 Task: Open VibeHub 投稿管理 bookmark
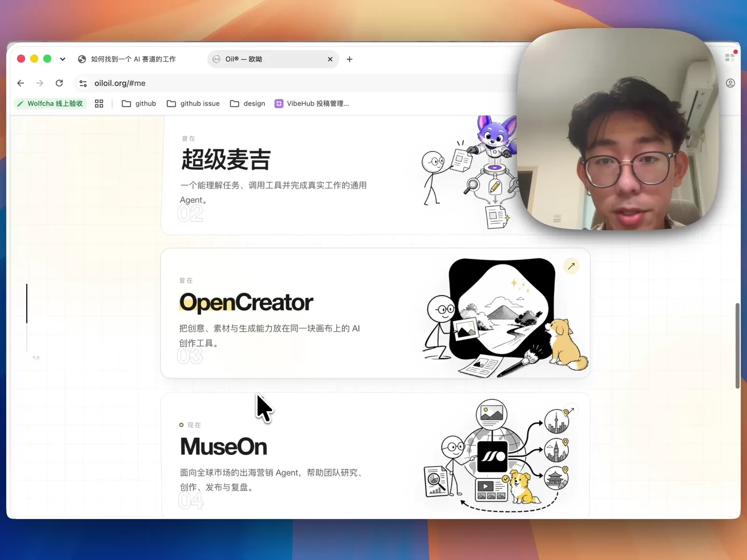[311, 104]
